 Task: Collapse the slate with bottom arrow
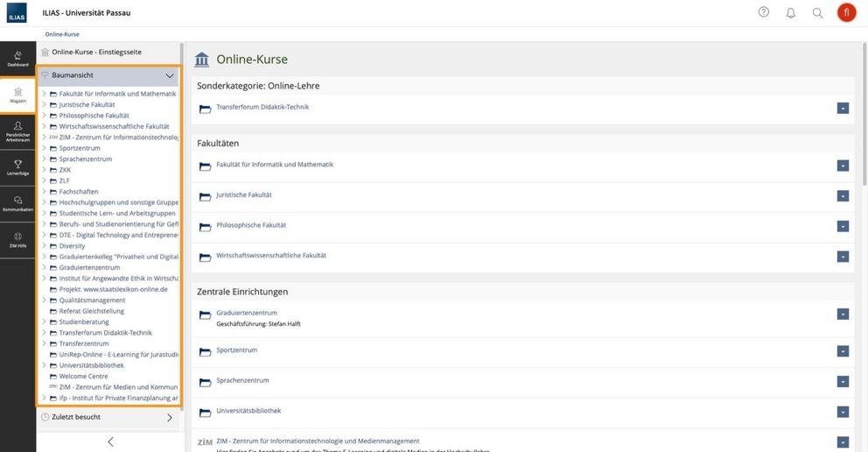(110, 441)
